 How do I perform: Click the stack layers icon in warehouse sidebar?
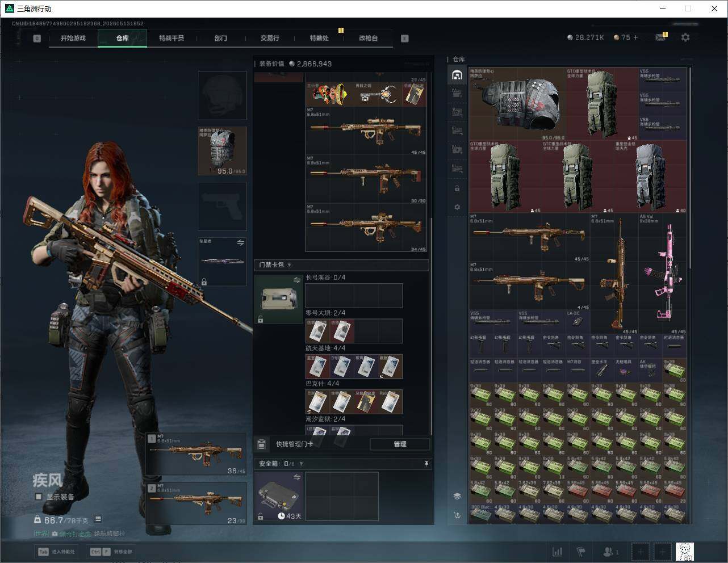coord(457,496)
